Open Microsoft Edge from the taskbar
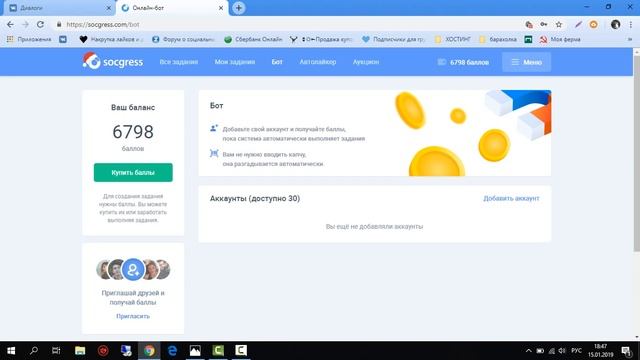 click(172, 351)
